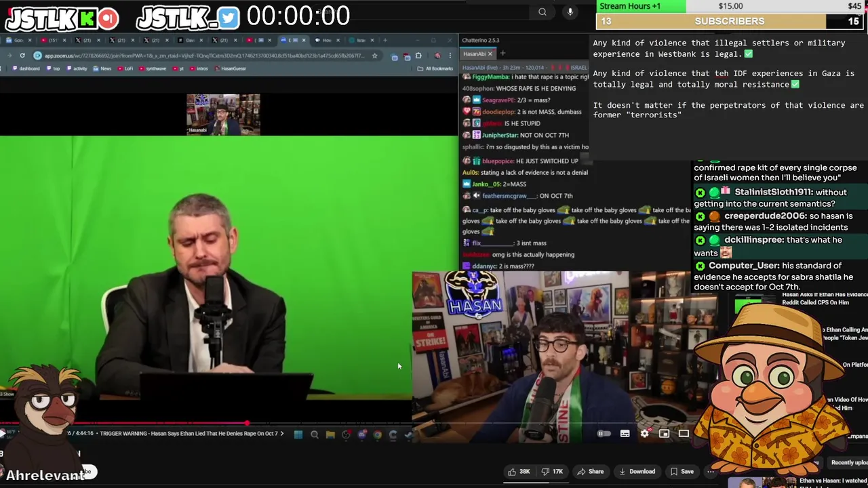Switch to the Isra browser tab

[360, 40]
